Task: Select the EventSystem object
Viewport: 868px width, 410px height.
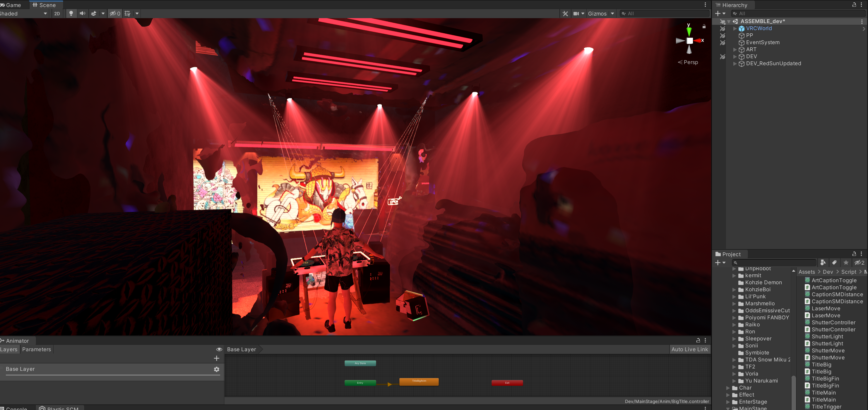Action: click(x=763, y=42)
